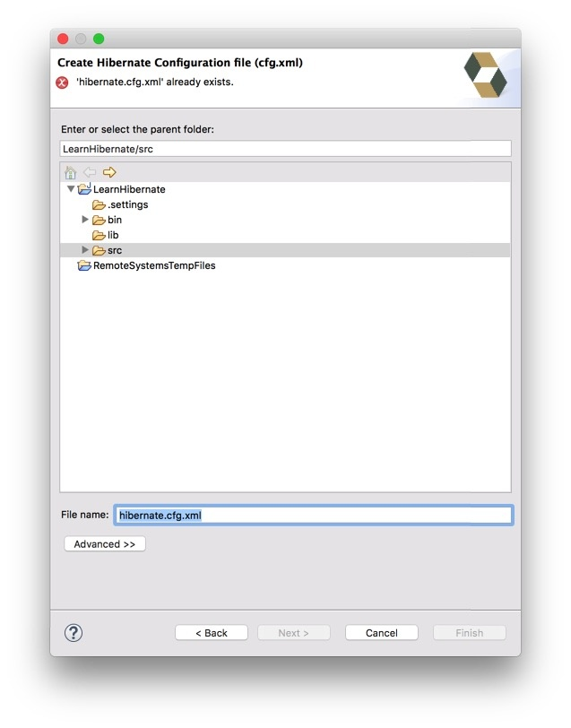Click the green zoom window button
The width and height of the screenshot is (571, 728).
tap(99, 39)
